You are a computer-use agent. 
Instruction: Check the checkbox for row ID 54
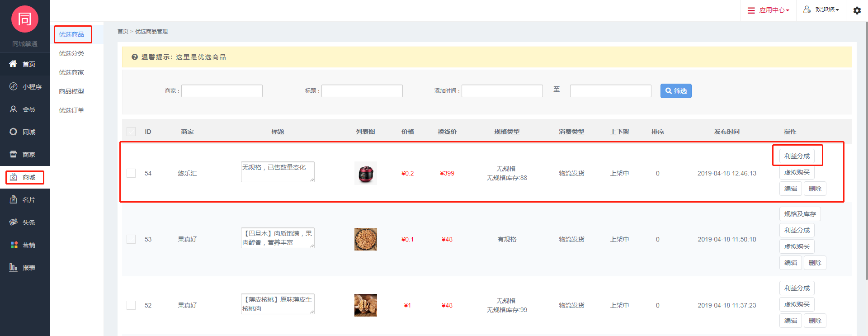[x=131, y=173]
